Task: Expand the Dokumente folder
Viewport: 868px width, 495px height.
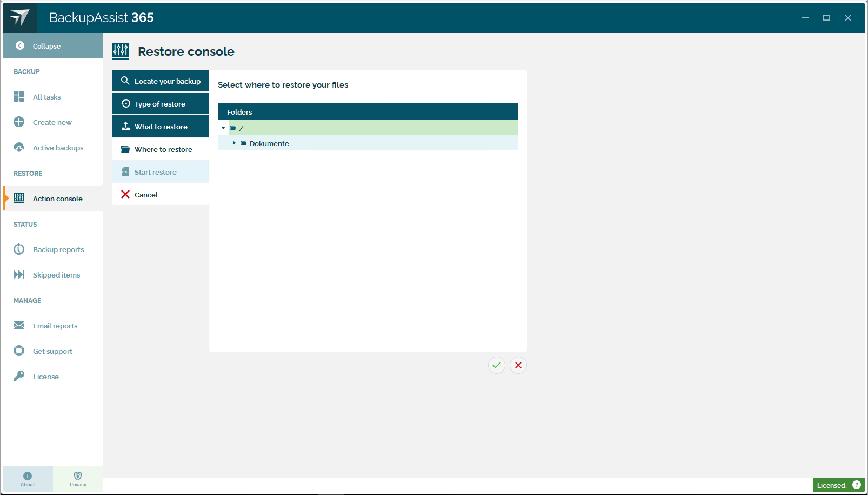Action: 234,143
